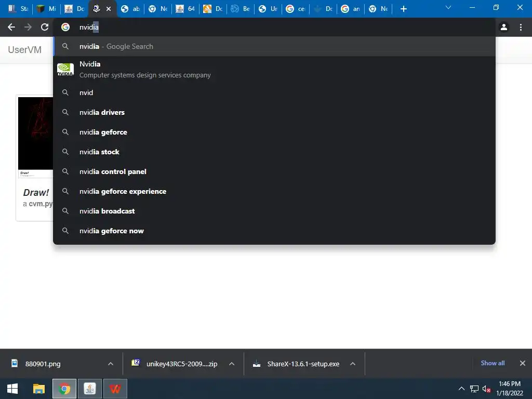Select the 'nvid' suggestion

(274, 92)
